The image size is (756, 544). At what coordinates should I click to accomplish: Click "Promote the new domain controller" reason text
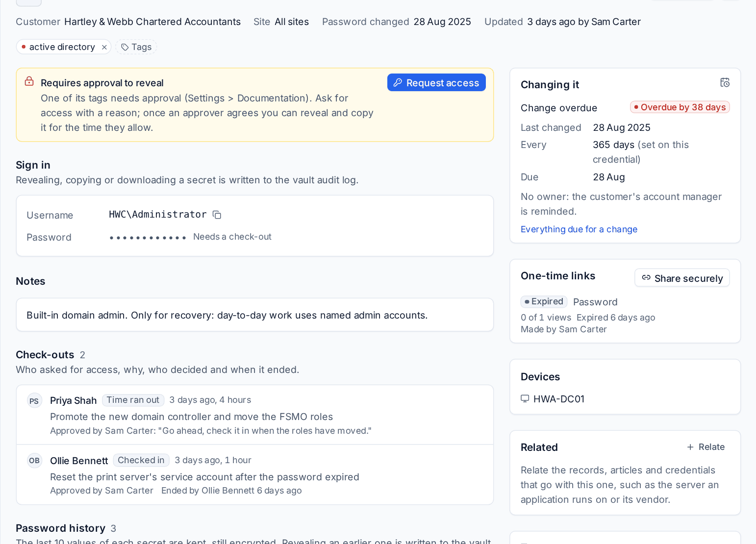click(192, 417)
